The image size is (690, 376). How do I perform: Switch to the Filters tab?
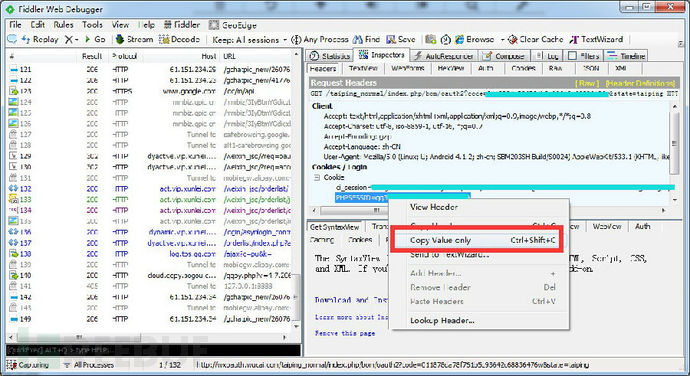click(584, 56)
